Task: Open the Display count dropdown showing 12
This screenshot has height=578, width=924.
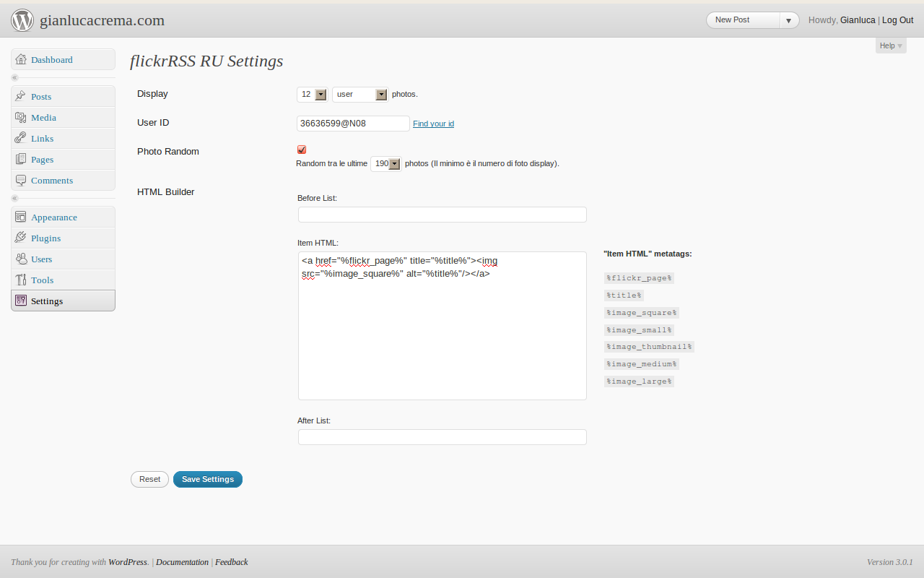Action: (x=312, y=95)
